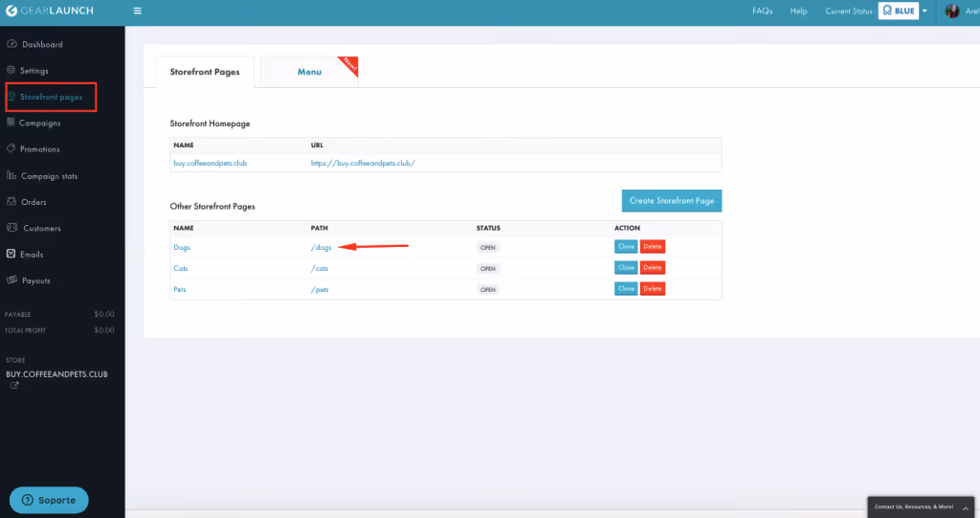Open the Payouts icon in sidebar
The width and height of the screenshot is (980, 518).
[11, 280]
